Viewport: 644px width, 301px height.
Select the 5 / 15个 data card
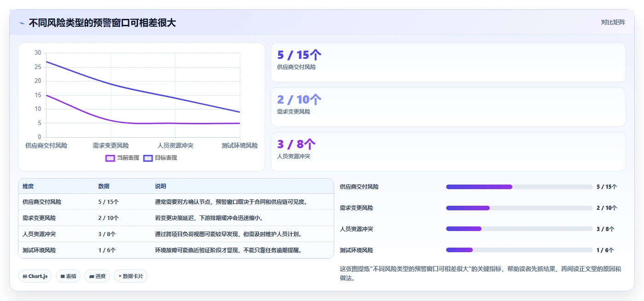coord(448,62)
